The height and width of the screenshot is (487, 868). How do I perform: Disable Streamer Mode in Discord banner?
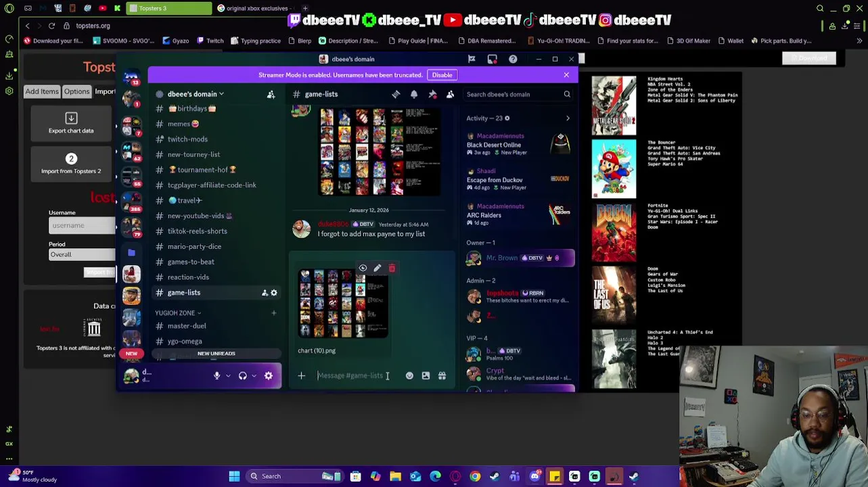[x=442, y=75]
